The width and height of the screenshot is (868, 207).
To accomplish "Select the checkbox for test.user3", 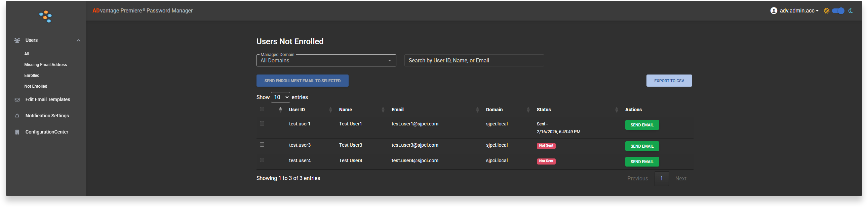I will point(262,145).
